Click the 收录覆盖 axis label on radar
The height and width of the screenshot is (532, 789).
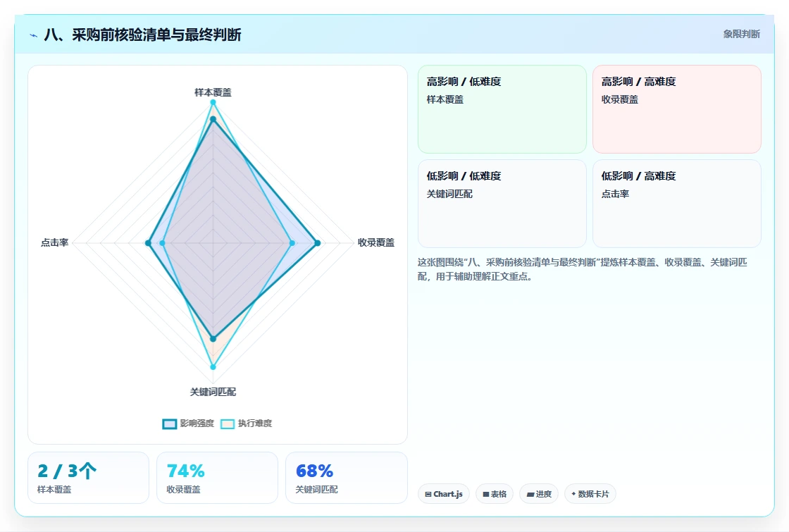pyautogui.click(x=376, y=242)
